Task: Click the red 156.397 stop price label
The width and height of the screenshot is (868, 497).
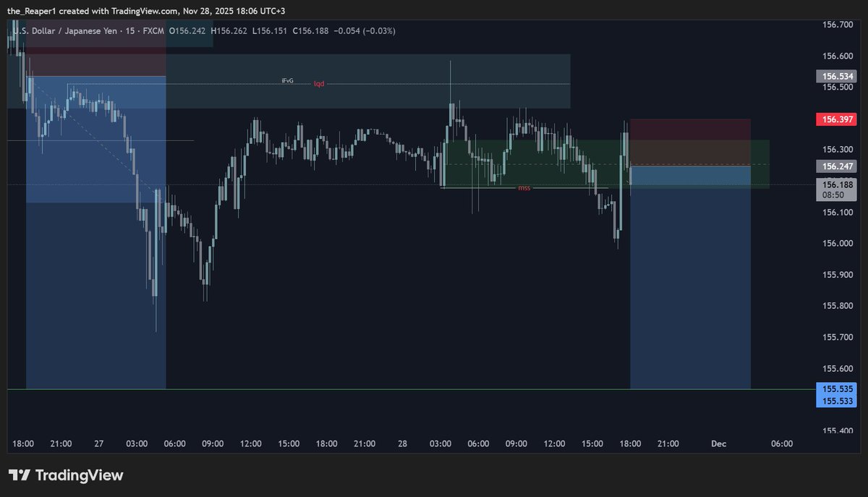Action: point(835,119)
